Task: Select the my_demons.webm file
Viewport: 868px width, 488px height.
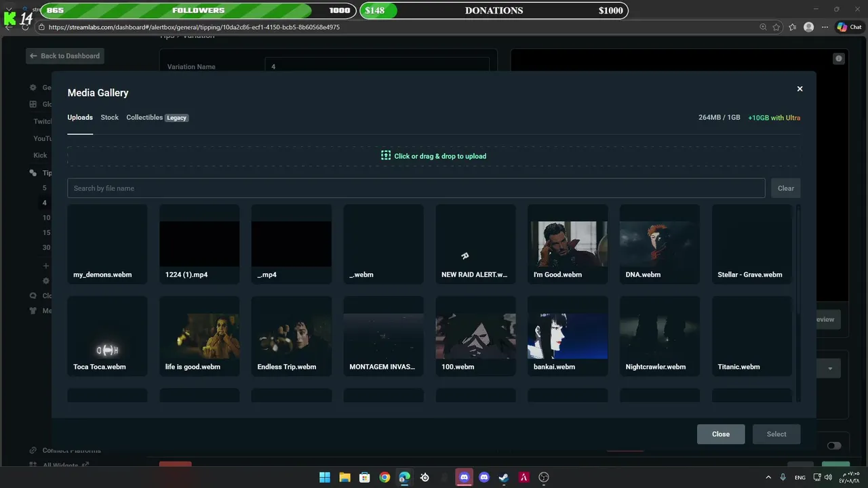Action: (x=107, y=244)
